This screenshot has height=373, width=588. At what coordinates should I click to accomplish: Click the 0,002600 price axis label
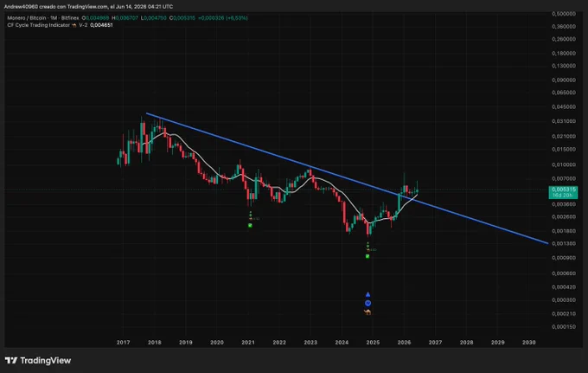coord(564,217)
